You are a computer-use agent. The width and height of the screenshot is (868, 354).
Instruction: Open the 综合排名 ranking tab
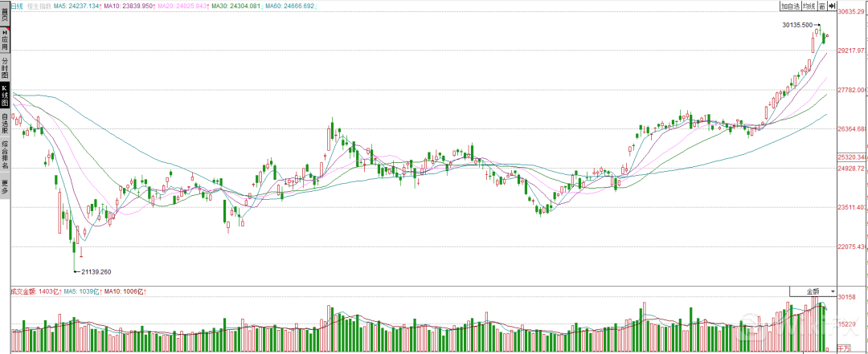(5, 155)
